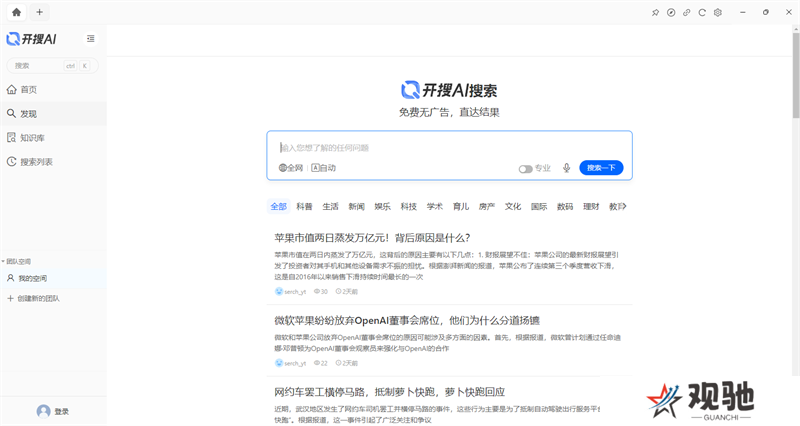Click the 开搜AI搜索 center logo
Viewport: 800px width, 426px height.
[x=449, y=90]
